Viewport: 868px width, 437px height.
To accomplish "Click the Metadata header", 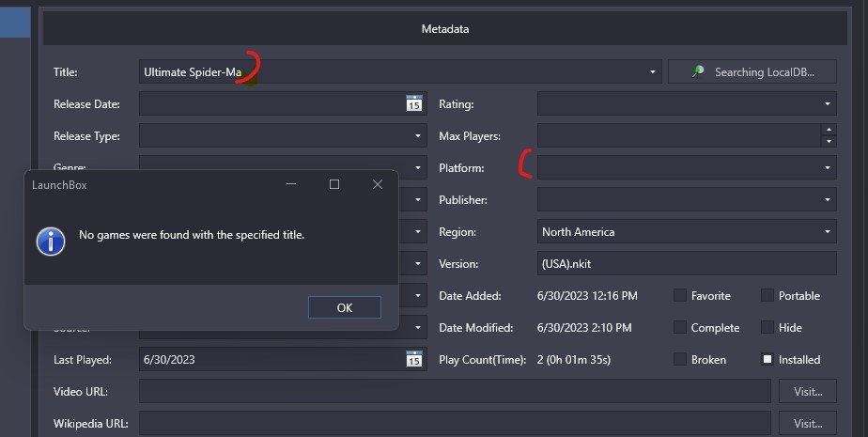I will [x=445, y=29].
